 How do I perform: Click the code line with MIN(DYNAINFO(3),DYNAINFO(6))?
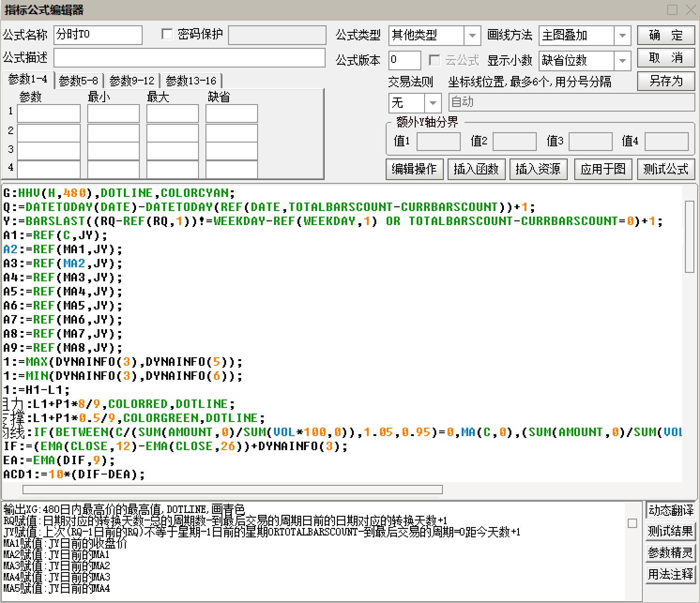(123, 376)
